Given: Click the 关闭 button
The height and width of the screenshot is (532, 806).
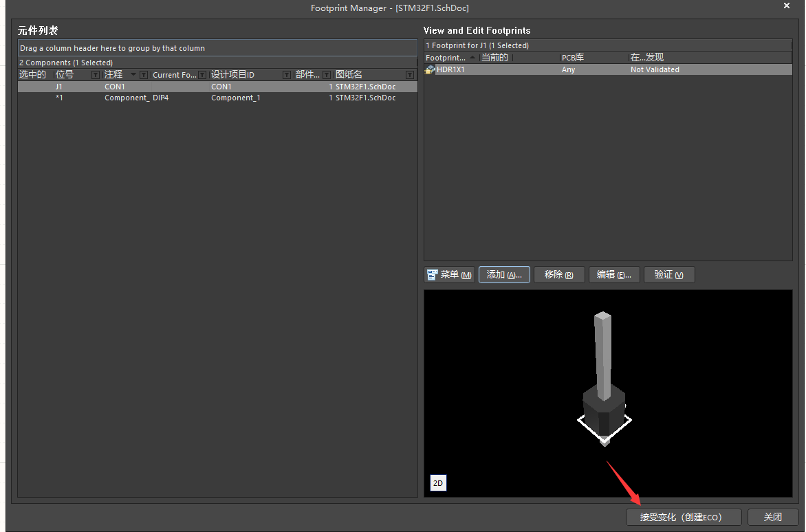Looking at the screenshot, I should tap(772, 517).
